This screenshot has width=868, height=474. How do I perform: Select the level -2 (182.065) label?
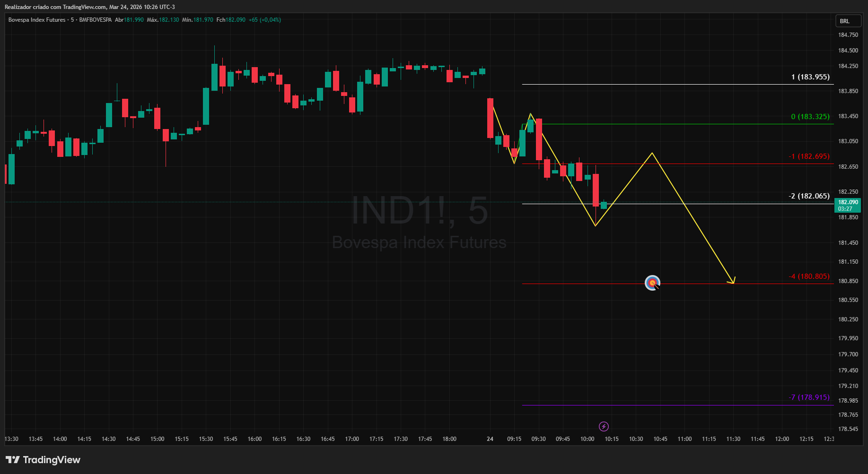(x=809, y=196)
